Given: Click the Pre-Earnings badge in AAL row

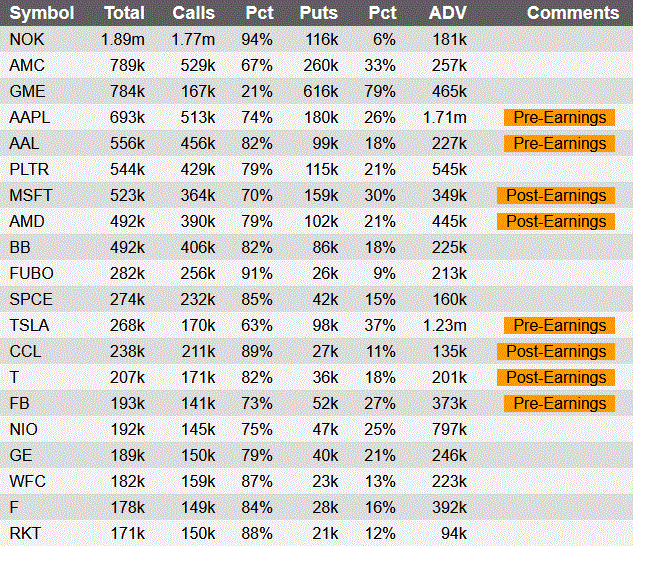Looking at the screenshot, I should (x=560, y=143).
